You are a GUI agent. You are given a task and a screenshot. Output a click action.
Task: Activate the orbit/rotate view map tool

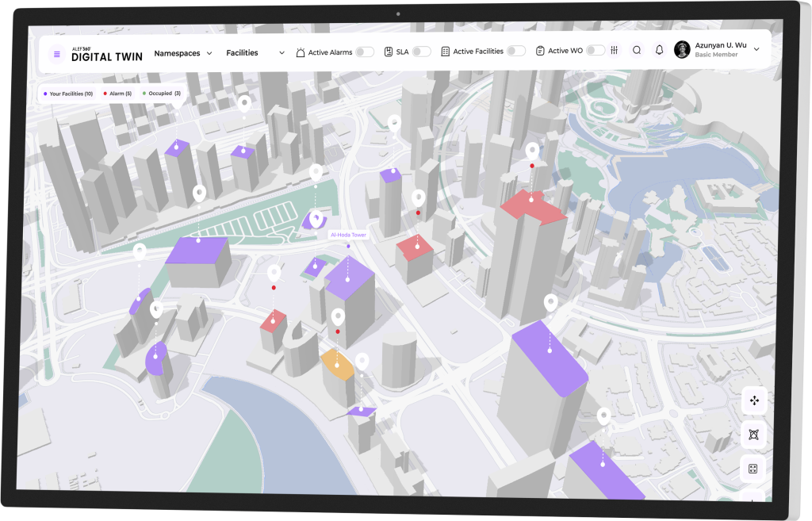click(753, 435)
